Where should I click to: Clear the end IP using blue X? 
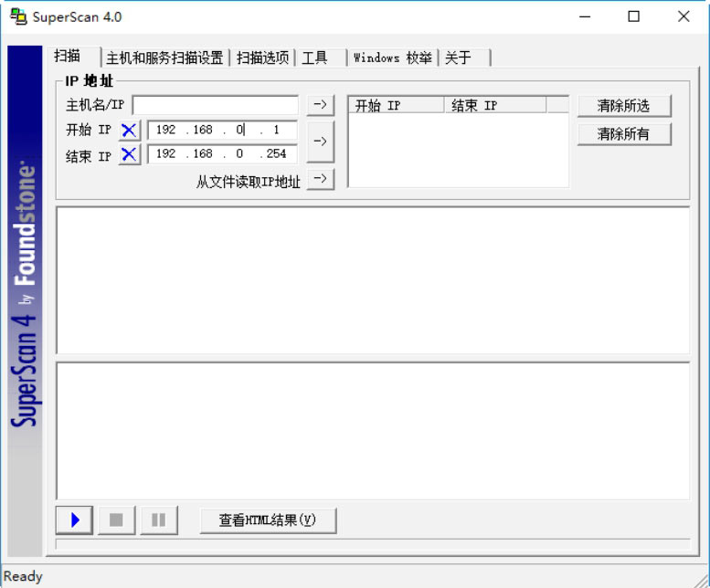(129, 154)
